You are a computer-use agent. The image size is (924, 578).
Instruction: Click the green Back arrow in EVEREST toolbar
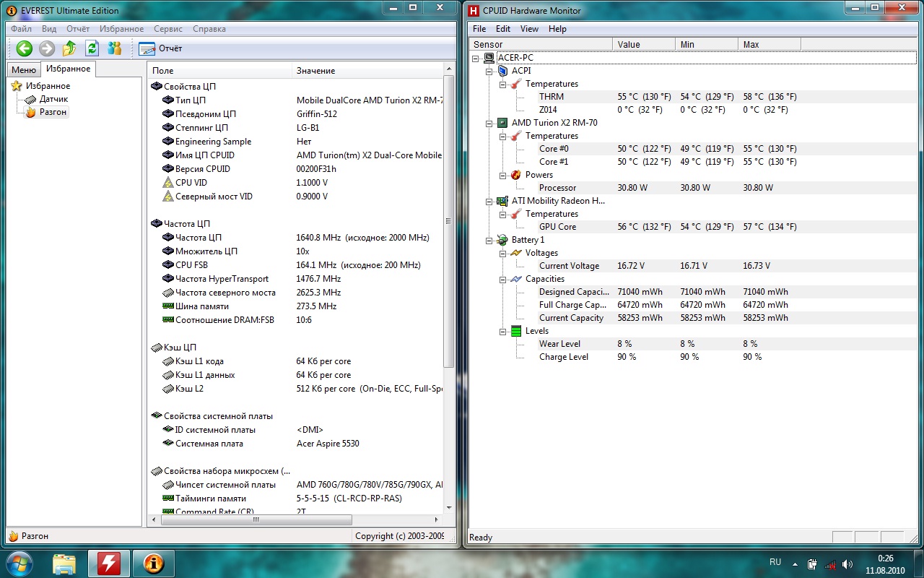click(x=25, y=48)
